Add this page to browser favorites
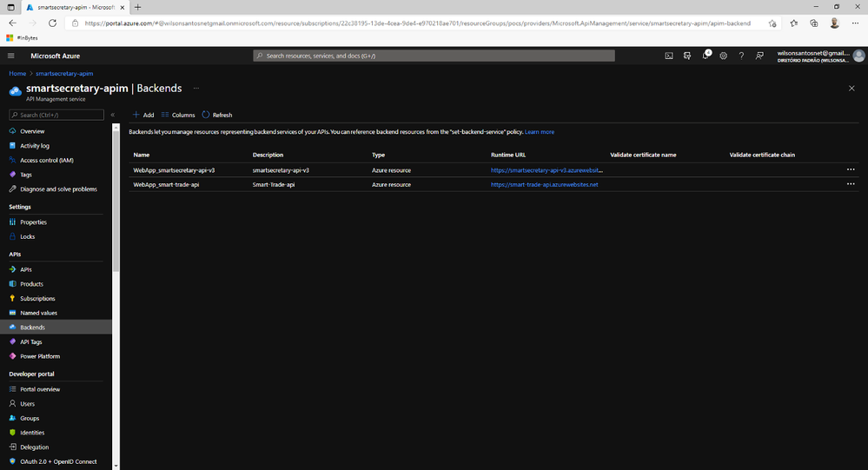The width and height of the screenshot is (868, 470). (772, 23)
